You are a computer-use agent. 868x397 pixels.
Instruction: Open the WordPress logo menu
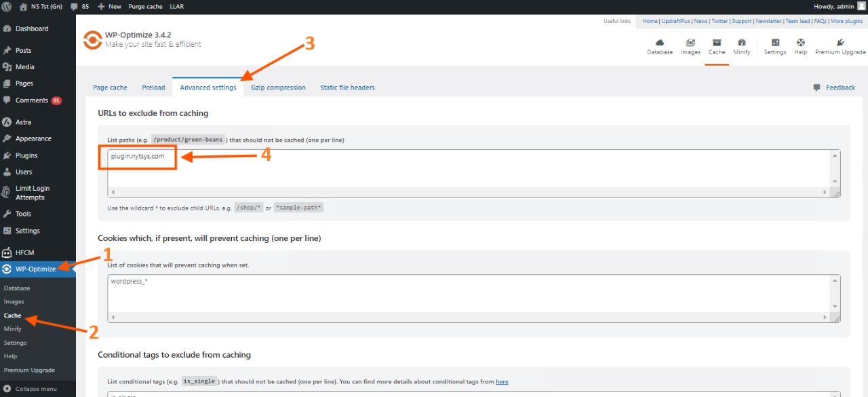7,6
